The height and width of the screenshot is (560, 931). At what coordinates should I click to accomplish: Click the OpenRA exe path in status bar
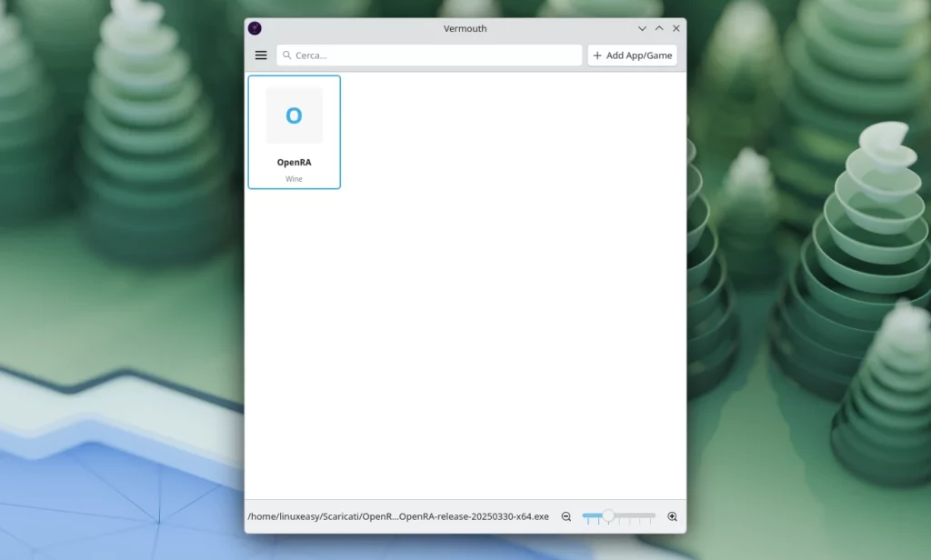[398, 516]
